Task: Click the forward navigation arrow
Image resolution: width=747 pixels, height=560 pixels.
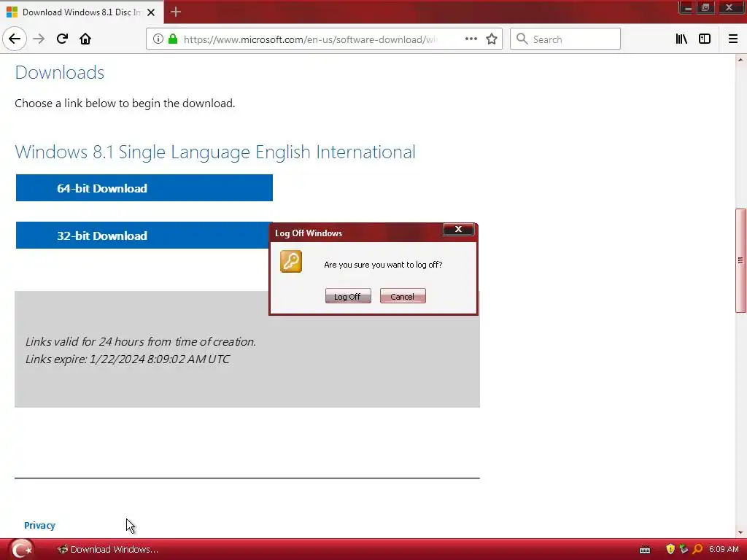Action: tap(39, 39)
